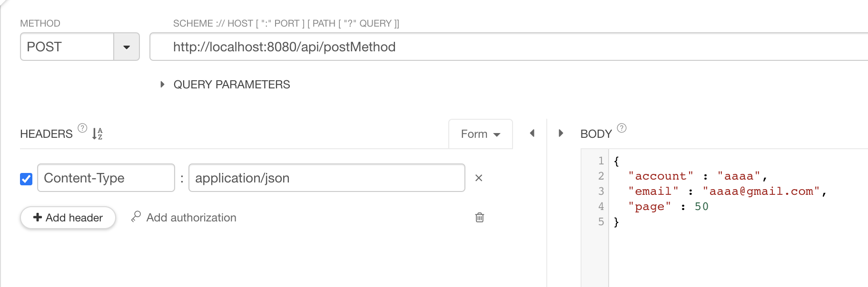Screen dimensions: 868x287
Task: Place the cursor on the "page" body line
Action: pos(668,206)
